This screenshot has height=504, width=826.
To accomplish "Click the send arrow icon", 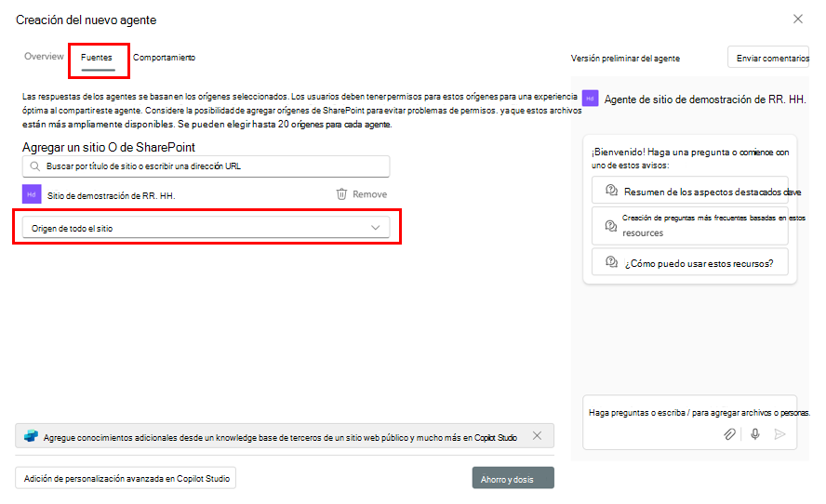I will [x=780, y=434].
